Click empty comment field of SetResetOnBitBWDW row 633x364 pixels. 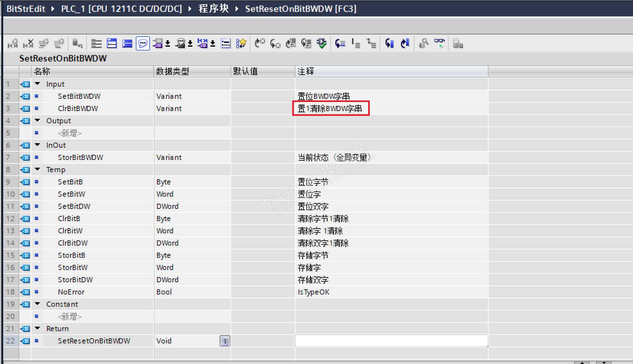tap(391, 341)
